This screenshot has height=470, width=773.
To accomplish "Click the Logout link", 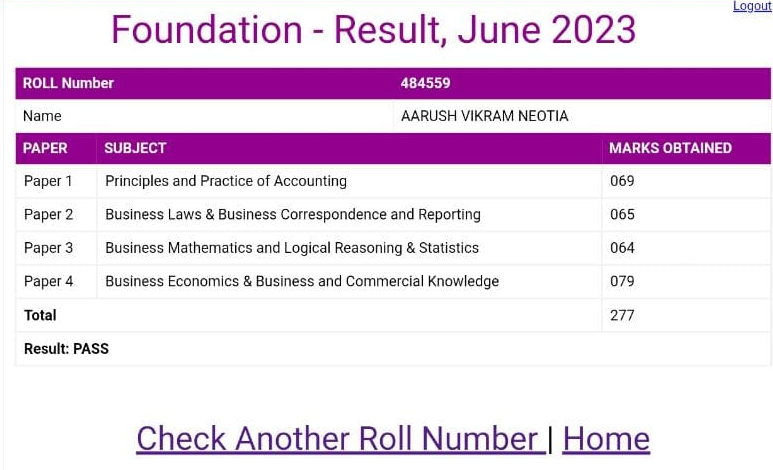I will click(752, 6).
